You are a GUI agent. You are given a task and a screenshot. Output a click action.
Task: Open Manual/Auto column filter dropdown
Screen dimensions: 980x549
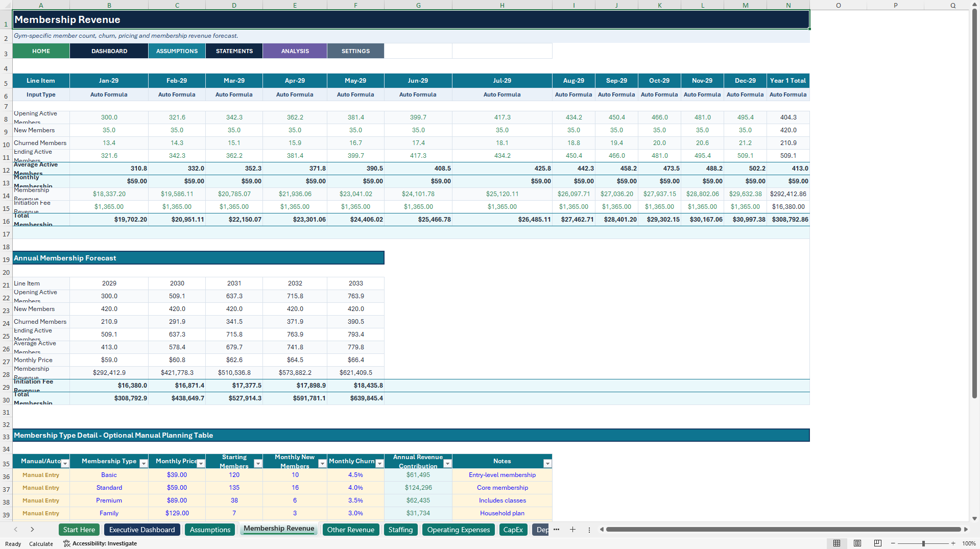[x=65, y=464]
